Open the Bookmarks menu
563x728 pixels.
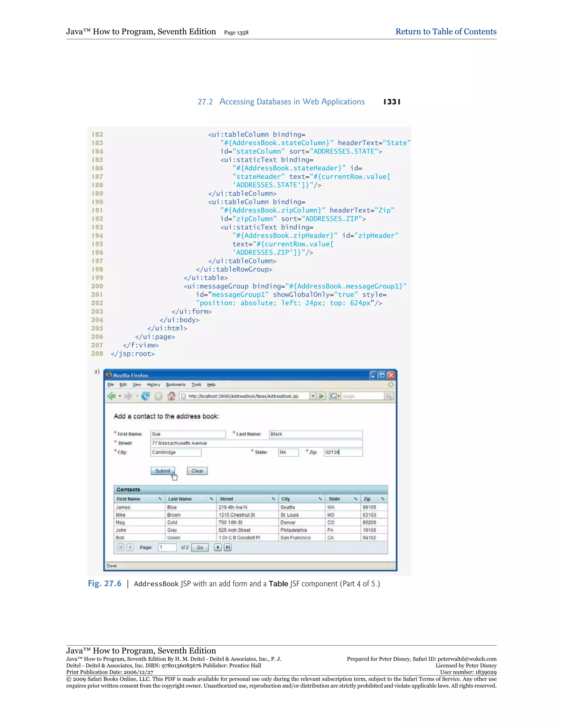pyautogui.click(x=176, y=385)
